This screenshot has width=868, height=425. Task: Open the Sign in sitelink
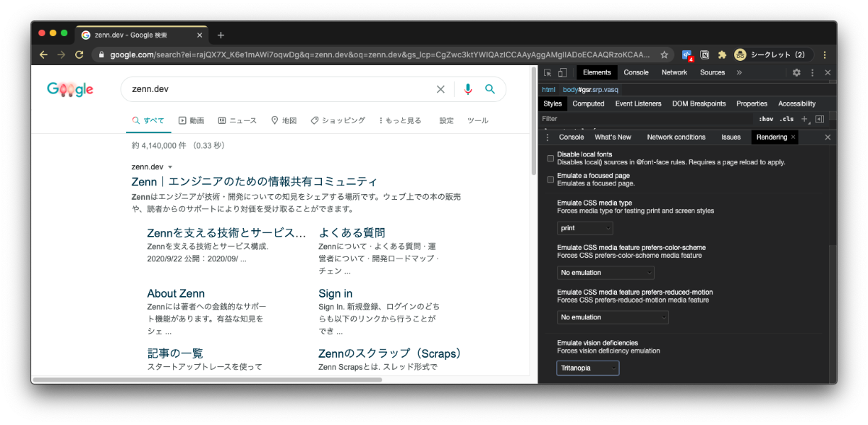(x=336, y=293)
